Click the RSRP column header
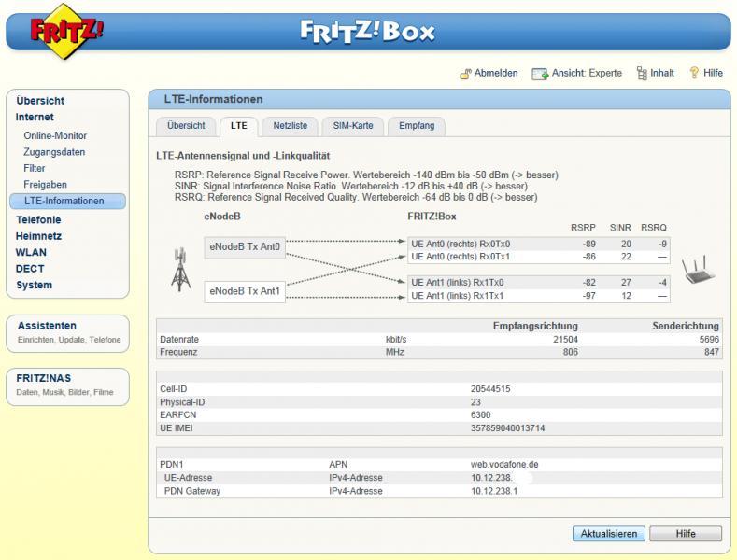Screen dimensions: 737x560 click(x=583, y=228)
